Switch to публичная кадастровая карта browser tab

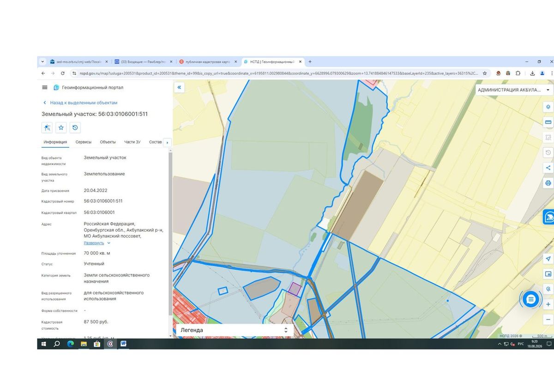pos(208,61)
